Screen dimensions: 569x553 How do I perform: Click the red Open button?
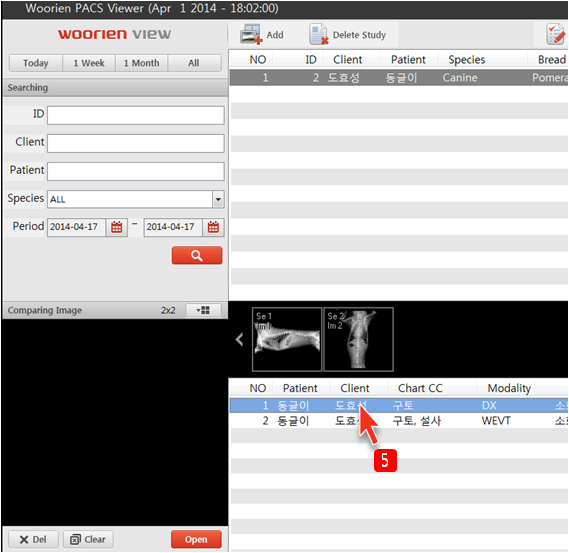point(196,540)
